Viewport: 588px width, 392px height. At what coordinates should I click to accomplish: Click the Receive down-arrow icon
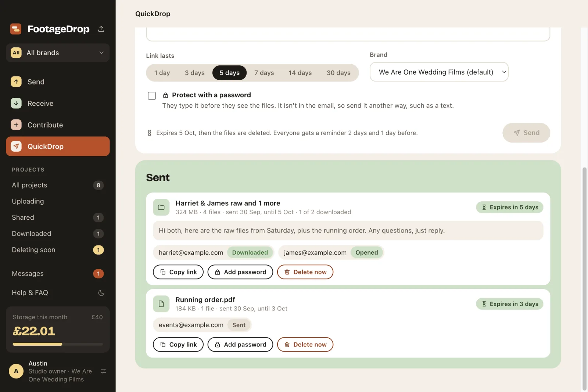[x=16, y=103]
